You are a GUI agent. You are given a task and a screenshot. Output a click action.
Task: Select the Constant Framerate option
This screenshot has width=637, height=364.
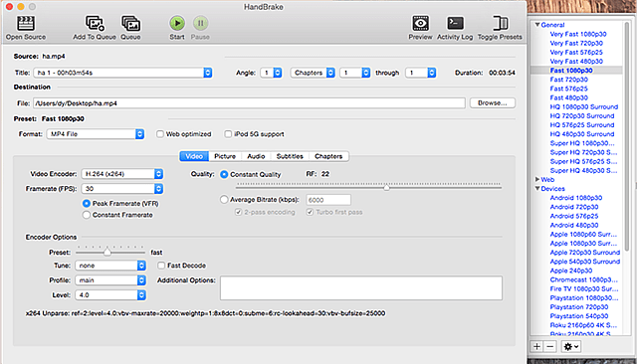(87, 215)
